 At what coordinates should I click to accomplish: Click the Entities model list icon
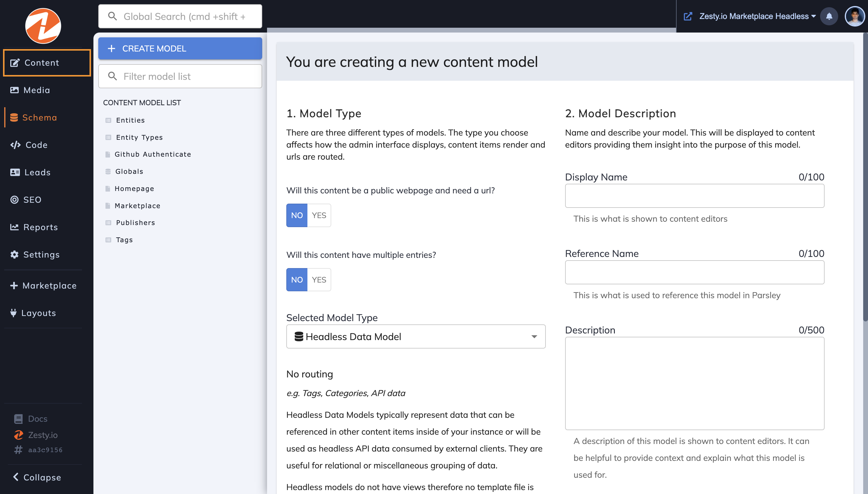[108, 120]
